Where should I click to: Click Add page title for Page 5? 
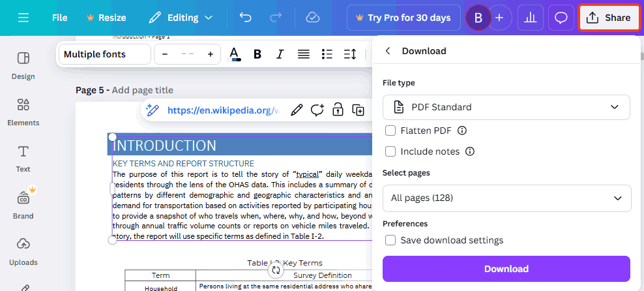pyautogui.click(x=142, y=90)
